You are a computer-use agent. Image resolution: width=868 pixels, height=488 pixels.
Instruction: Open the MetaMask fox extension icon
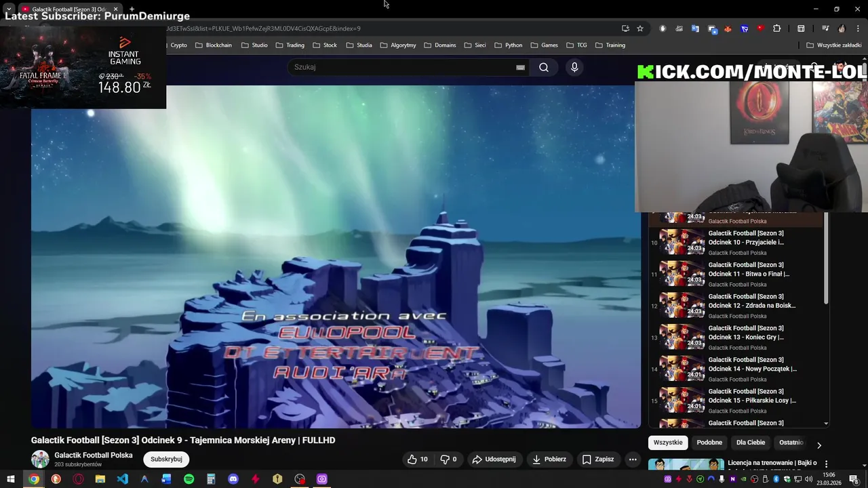pos(728,28)
